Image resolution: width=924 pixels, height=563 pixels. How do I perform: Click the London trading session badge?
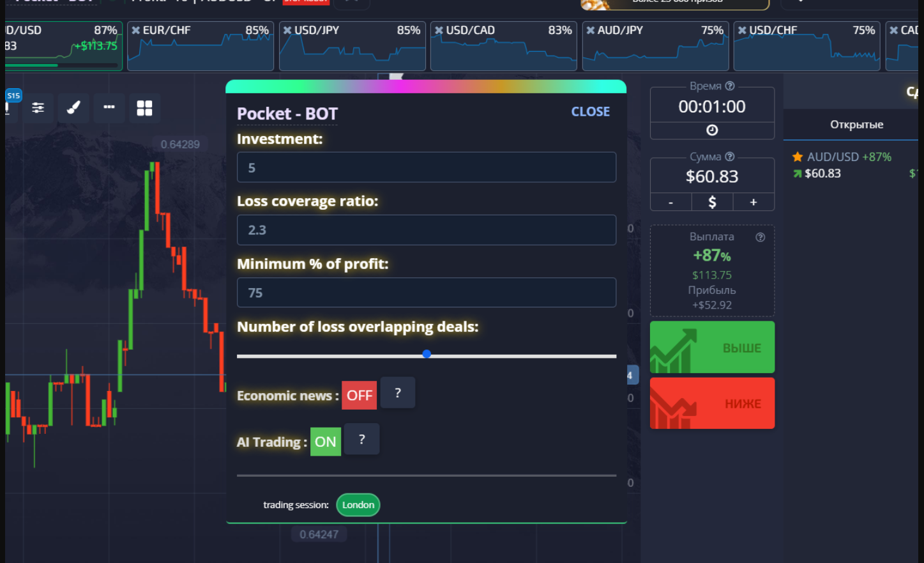358,505
